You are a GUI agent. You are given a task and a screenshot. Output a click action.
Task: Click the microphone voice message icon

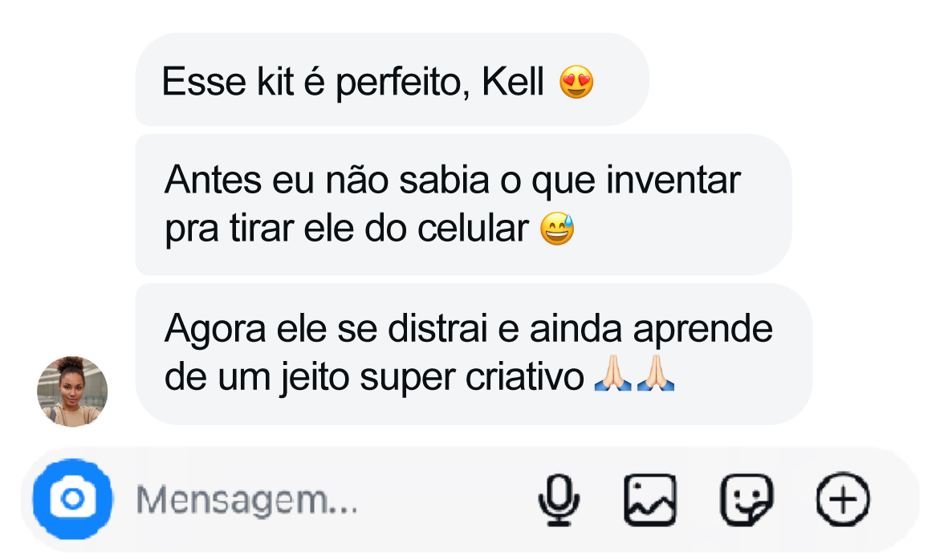coord(558,501)
